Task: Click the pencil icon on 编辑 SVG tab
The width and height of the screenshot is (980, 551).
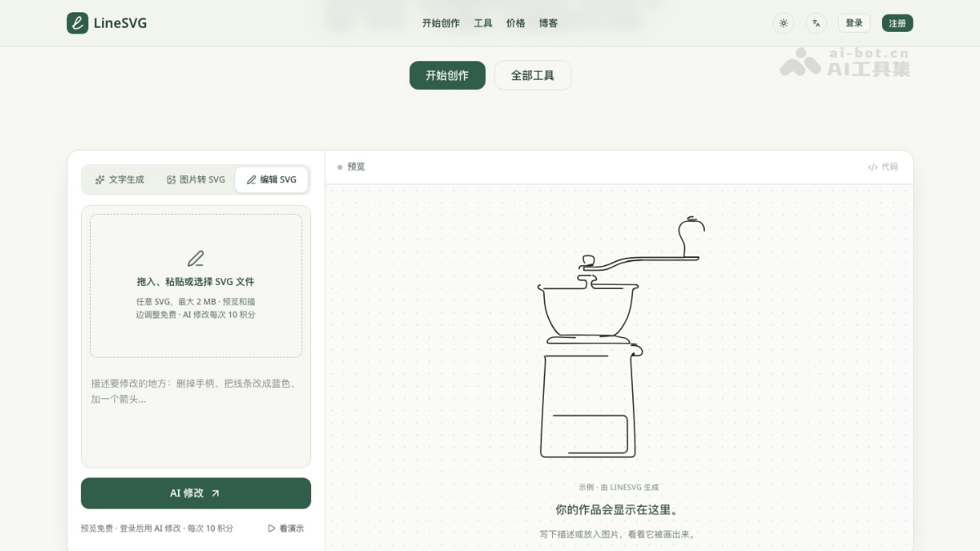Action: coord(252,180)
